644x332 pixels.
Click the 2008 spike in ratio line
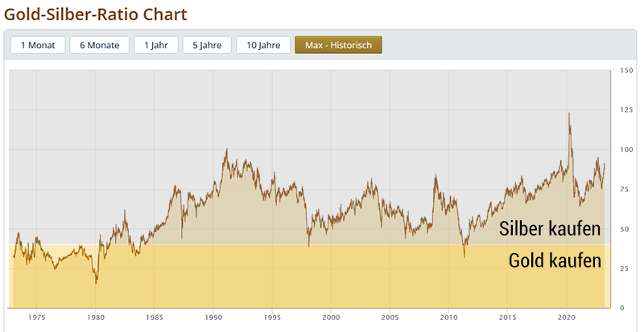point(436,175)
